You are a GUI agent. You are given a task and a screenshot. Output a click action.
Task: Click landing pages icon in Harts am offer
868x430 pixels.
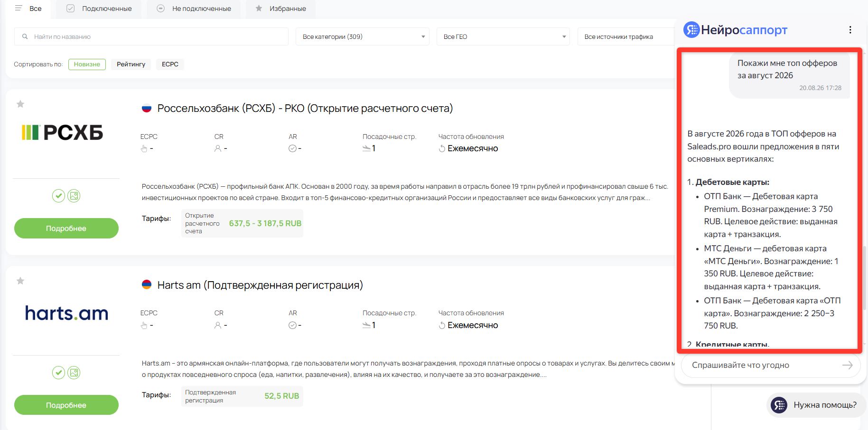point(366,325)
